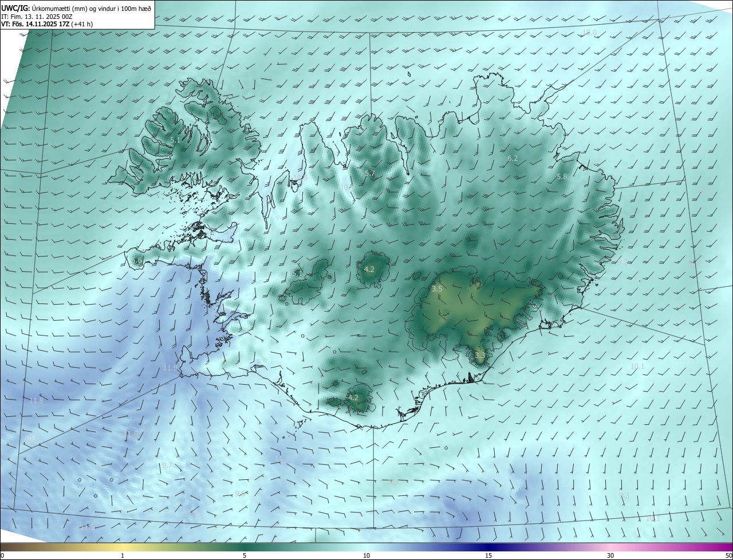Viewport: 733px width, 560px height.
Task: Click the 9.7 value in the southwest sea
Action: coord(167,466)
